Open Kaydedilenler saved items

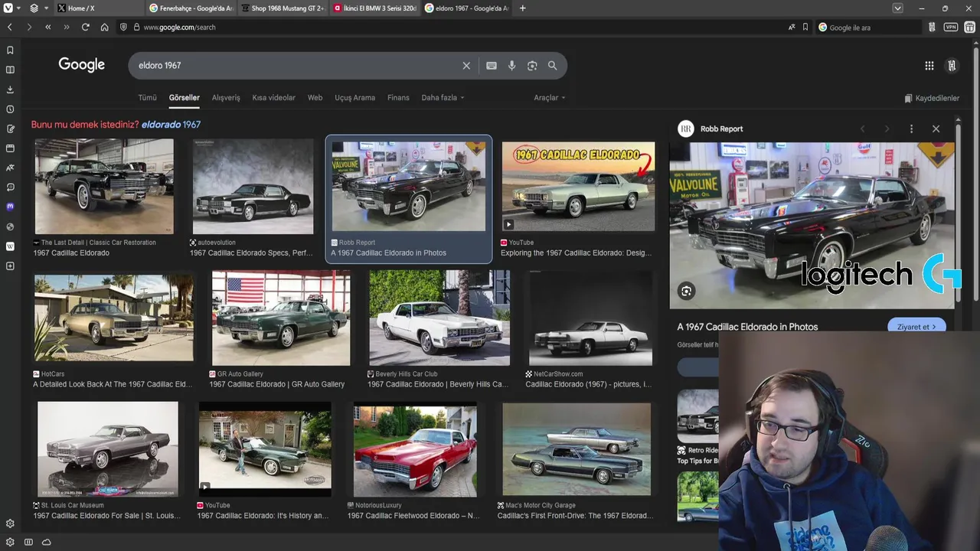(x=932, y=98)
